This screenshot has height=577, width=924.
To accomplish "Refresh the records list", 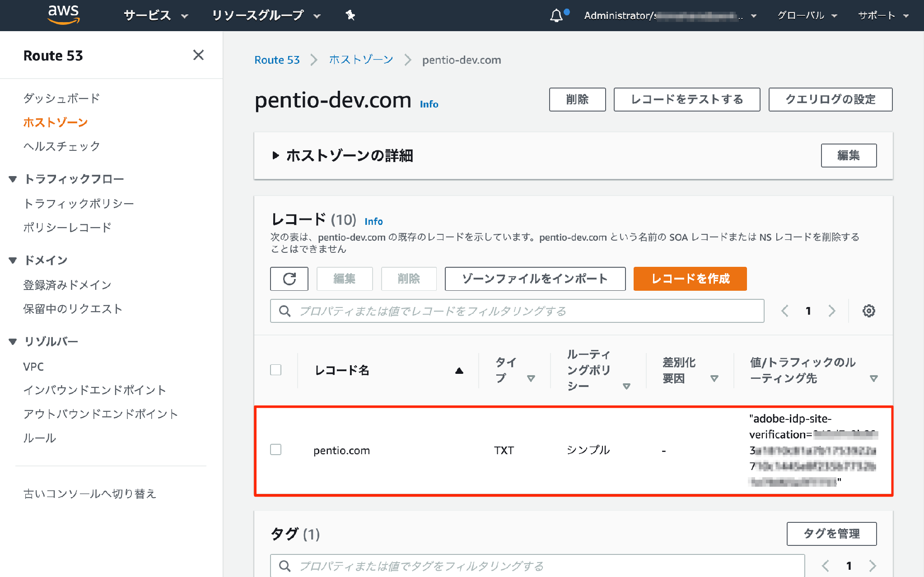I will [289, 279].
